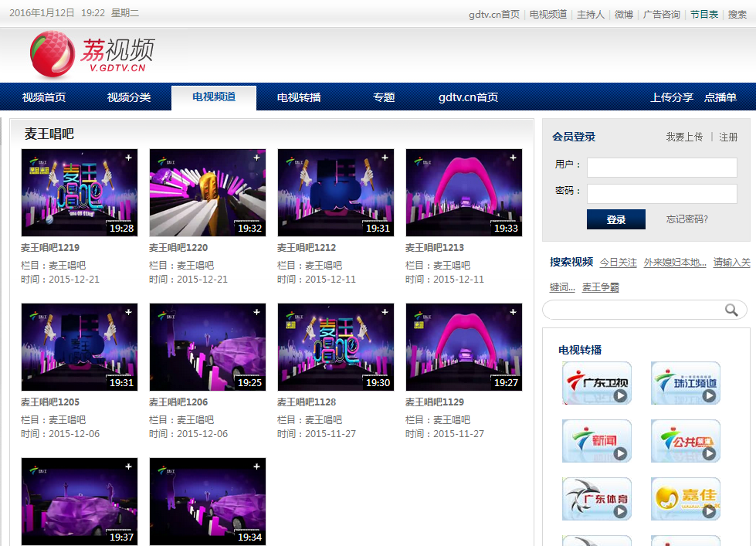Click the 忘记密码? link
This screenshot has width=756, height=546.
[x=687, y=219]
